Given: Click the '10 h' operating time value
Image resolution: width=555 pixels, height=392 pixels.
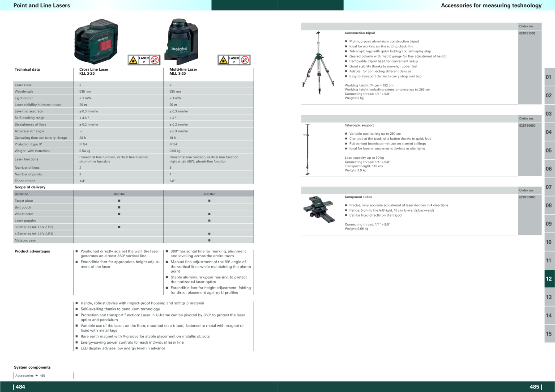Looking at the screenshot, I should 173,138.
